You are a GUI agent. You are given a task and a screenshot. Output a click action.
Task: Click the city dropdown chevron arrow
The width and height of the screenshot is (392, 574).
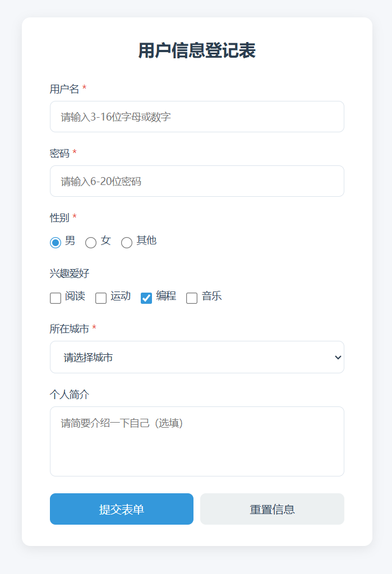pos(338,357)
